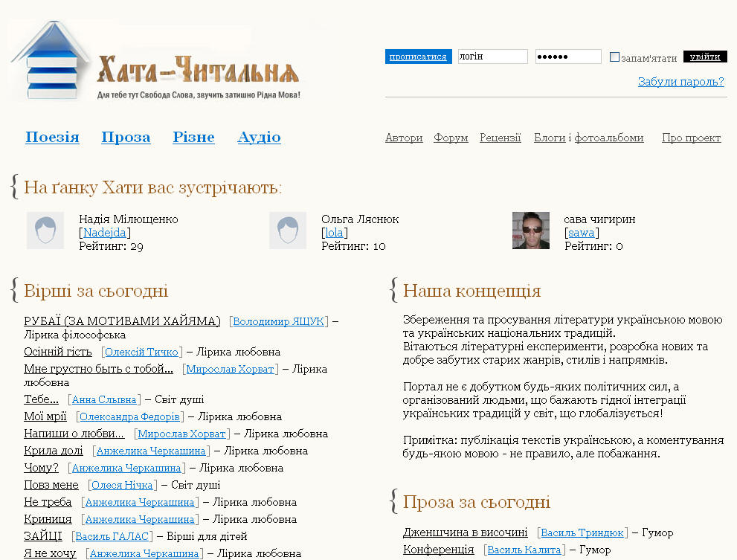Open author Олександра Федорів
Viewport: 737px width, 560px height.
click(129, 416)
